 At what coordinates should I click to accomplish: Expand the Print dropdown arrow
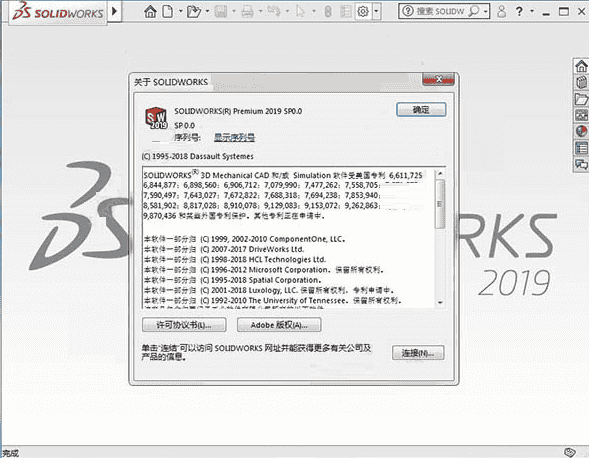click(x=260, y=12)
